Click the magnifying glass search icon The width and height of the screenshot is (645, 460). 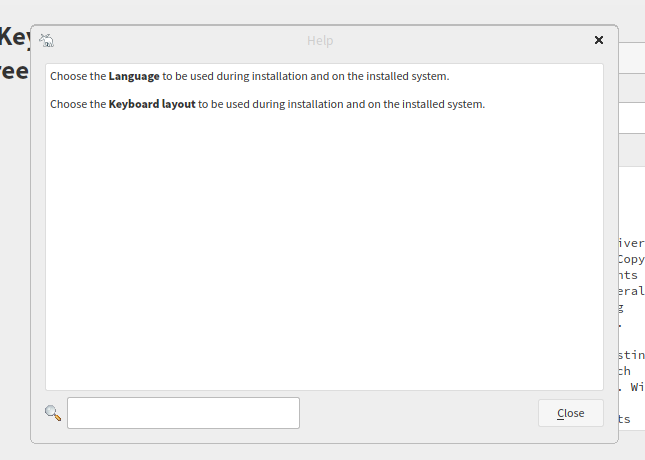[x=53, y=413]
